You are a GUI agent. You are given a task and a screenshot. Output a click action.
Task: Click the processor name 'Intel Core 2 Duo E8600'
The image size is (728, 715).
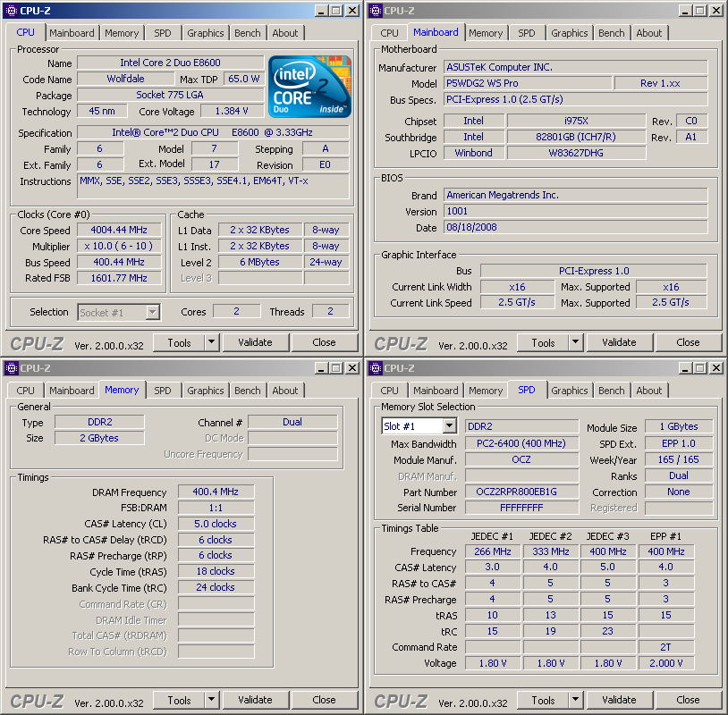point(171,63)
